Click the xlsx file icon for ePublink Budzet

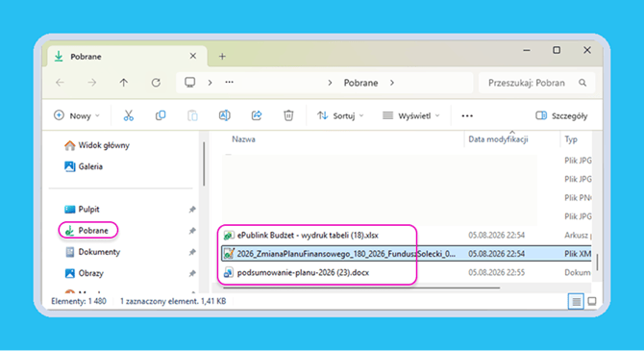229,236
